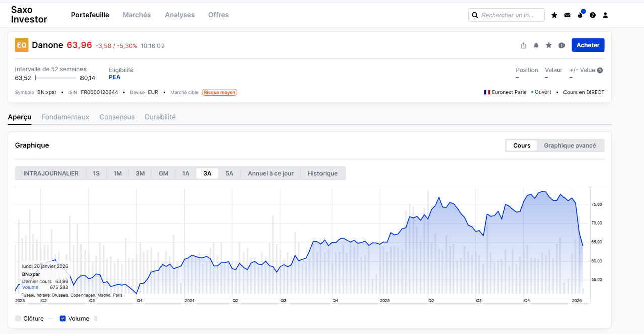Enable the Clôture checkbox
Image resolution: width=644 pixels, height=334 pixels.
18,318
